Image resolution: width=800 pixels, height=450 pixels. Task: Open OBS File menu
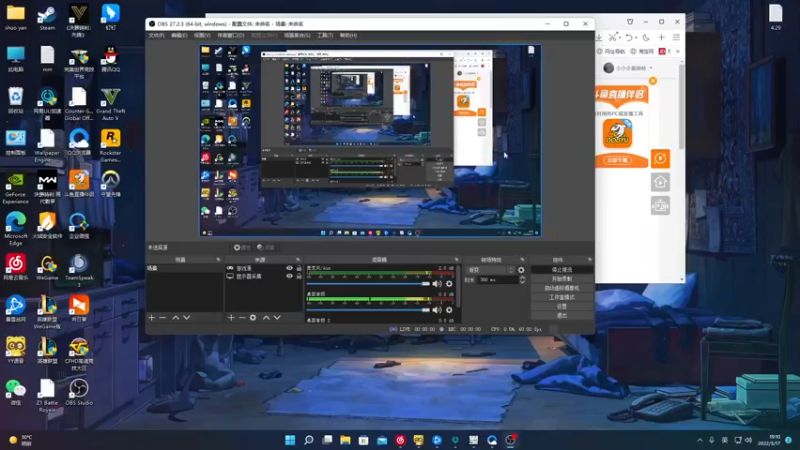(156, 35)
